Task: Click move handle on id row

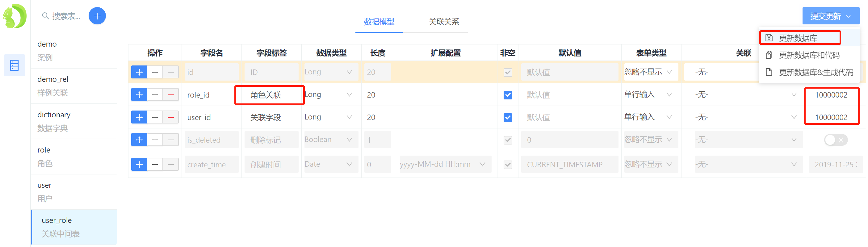Action: pyautogui.click(x=139, y=72)
